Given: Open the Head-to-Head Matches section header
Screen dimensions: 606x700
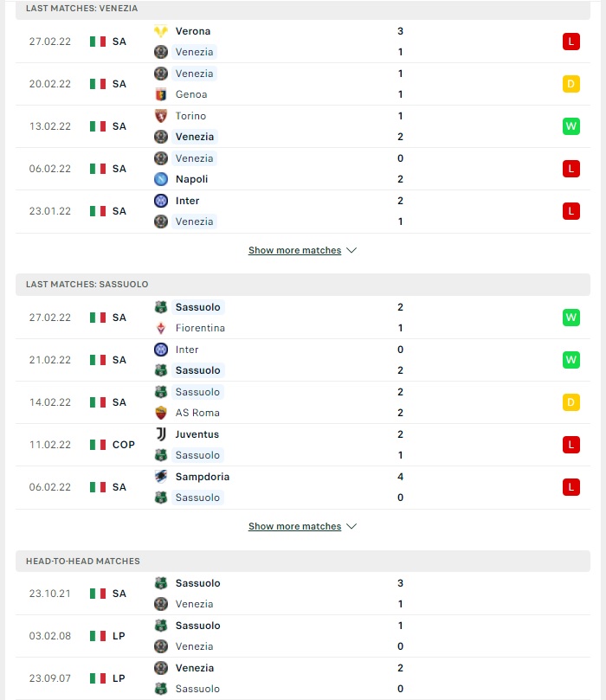Looking at the screenshot, I should click(x=303, y=562).
